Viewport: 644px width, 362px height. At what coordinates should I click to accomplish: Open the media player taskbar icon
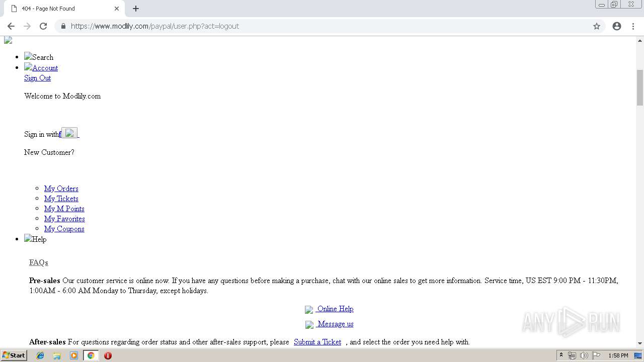click(x=73, y=355)
